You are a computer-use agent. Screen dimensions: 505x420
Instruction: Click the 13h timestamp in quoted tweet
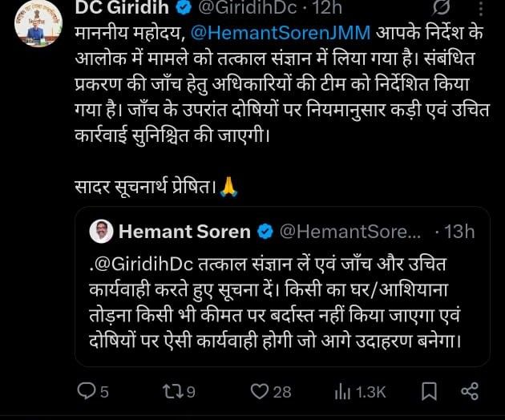[459, 232]
